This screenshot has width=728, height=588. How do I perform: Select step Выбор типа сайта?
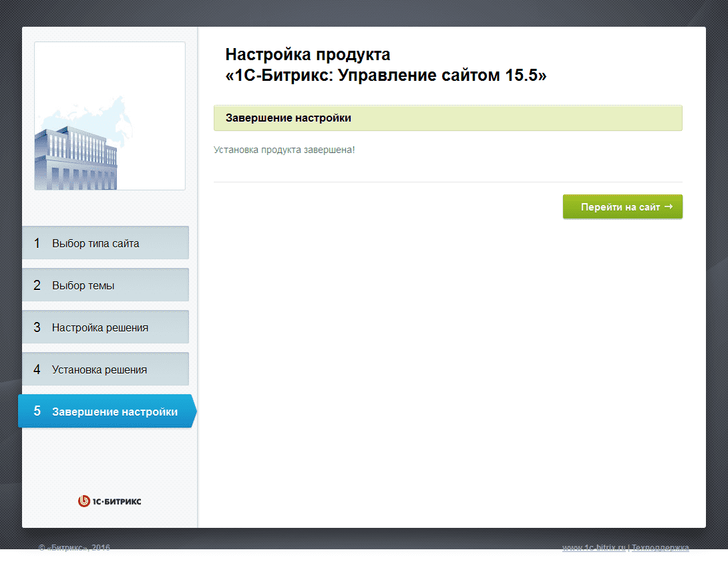pyautogui.click(x=106, y=243)
